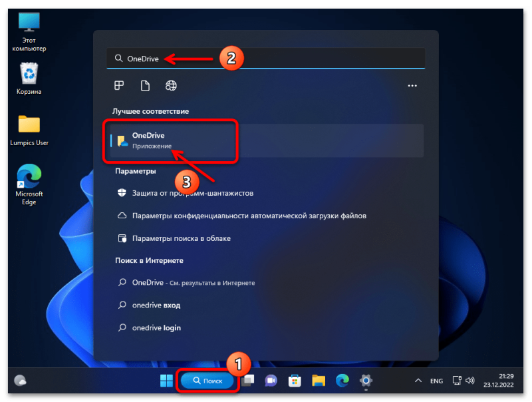The image size is (532, 402).
Task: Click the OneDrive folder-cloud app icon
Action: (x=122, y=141)
